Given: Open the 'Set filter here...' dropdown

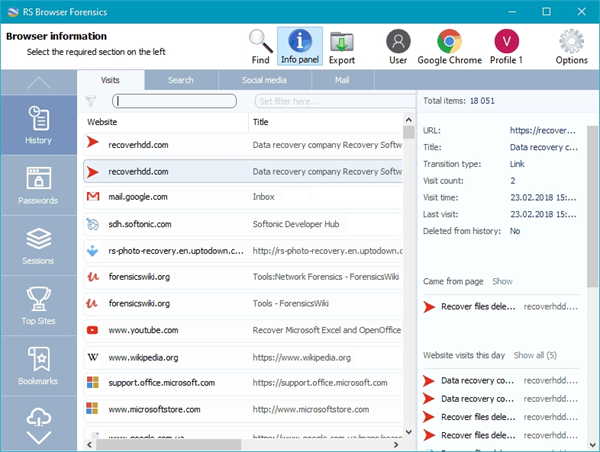Looking at the screenshot, I should coord(329,101).
